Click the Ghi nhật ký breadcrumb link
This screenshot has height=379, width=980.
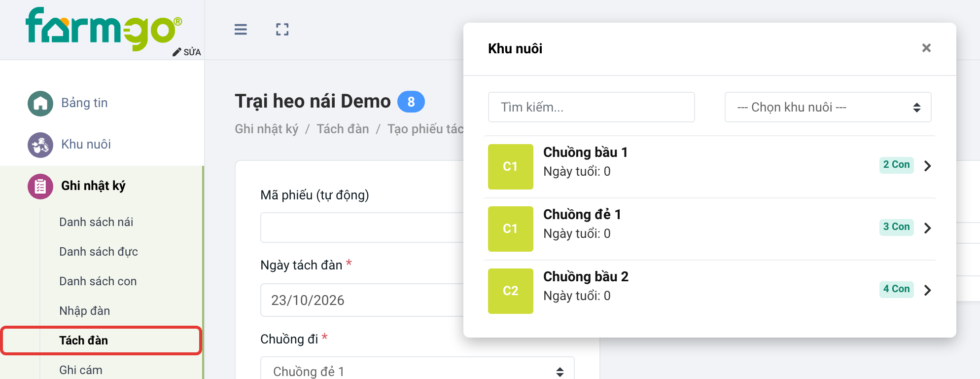click(x=267, y=129)
